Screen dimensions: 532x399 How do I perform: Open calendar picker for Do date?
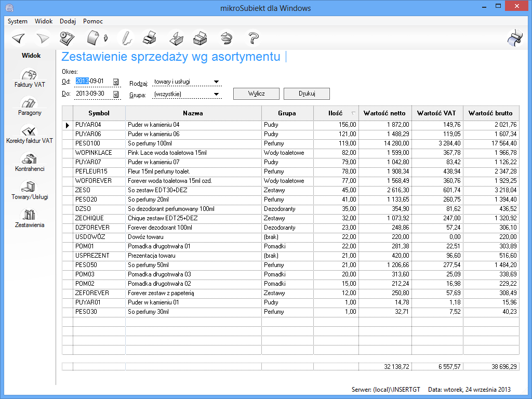click(x=116, y=94)
